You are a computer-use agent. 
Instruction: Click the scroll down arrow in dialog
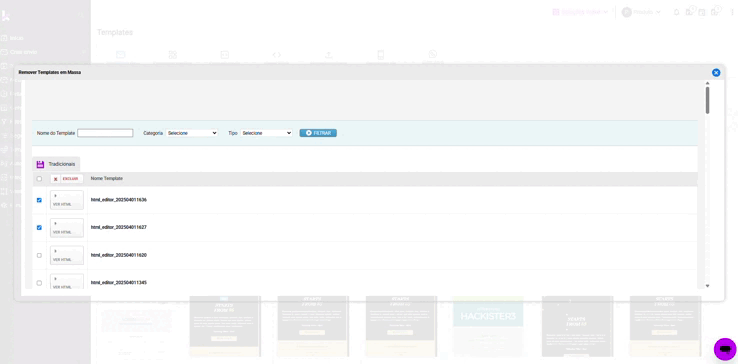[707, 286]
